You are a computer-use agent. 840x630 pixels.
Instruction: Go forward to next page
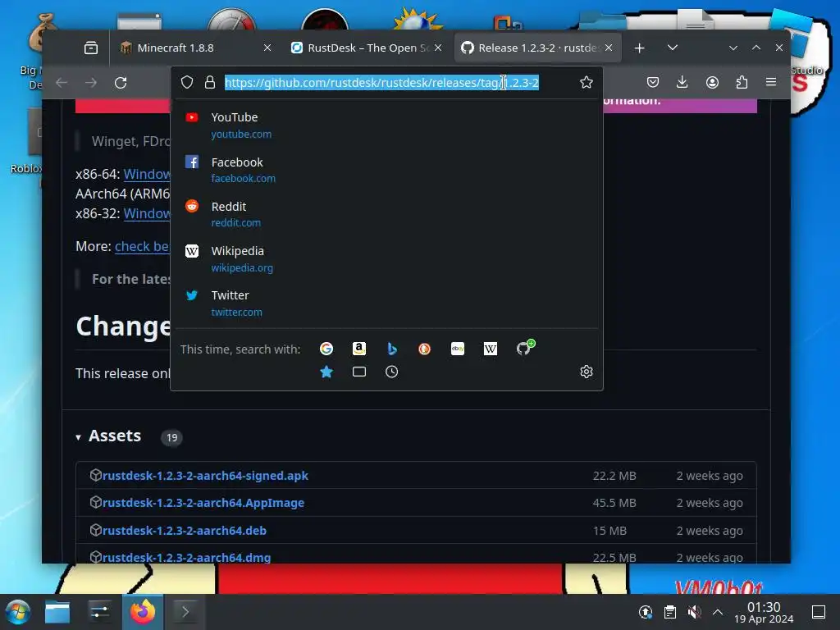tap(91, 83)
